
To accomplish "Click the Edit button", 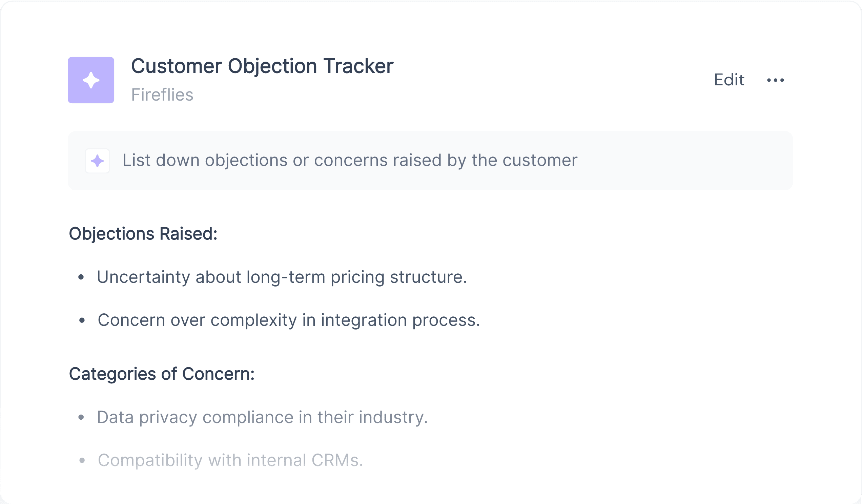I will [x=729, y=80].
